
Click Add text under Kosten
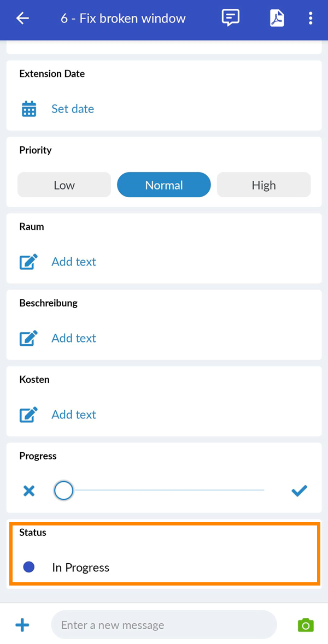[x=74, y=415]
